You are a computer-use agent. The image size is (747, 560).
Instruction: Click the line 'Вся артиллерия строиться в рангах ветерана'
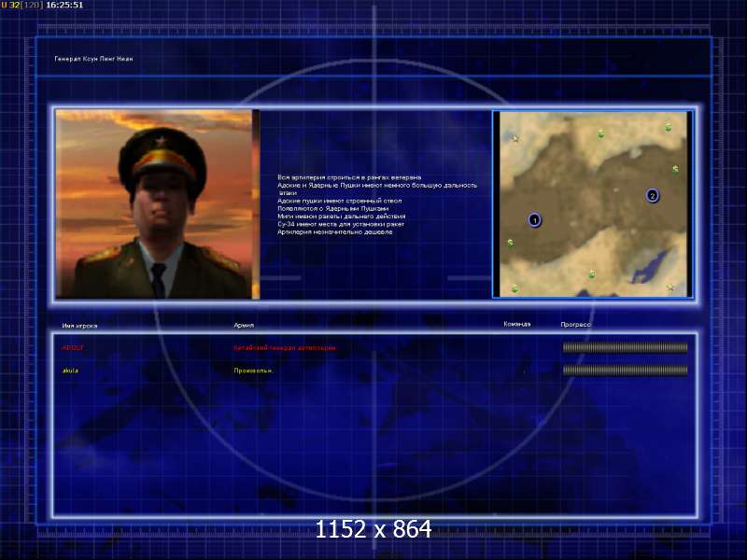(x=349, y=177)
